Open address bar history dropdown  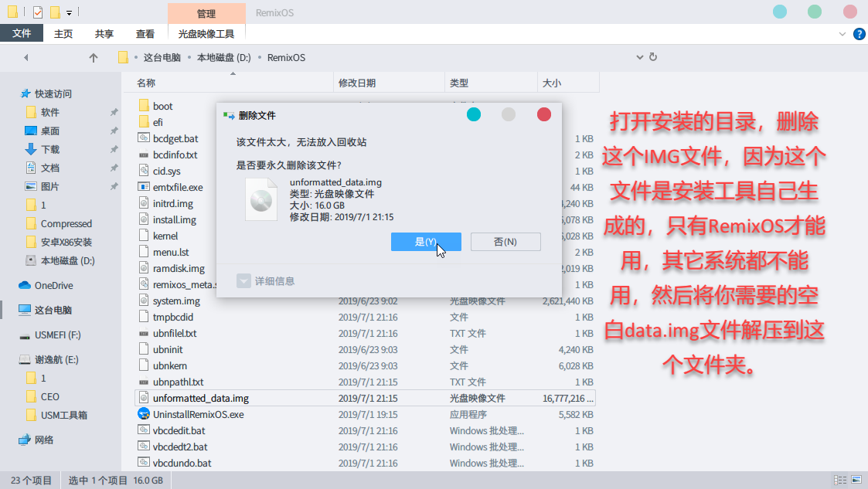tap(639, 57)
